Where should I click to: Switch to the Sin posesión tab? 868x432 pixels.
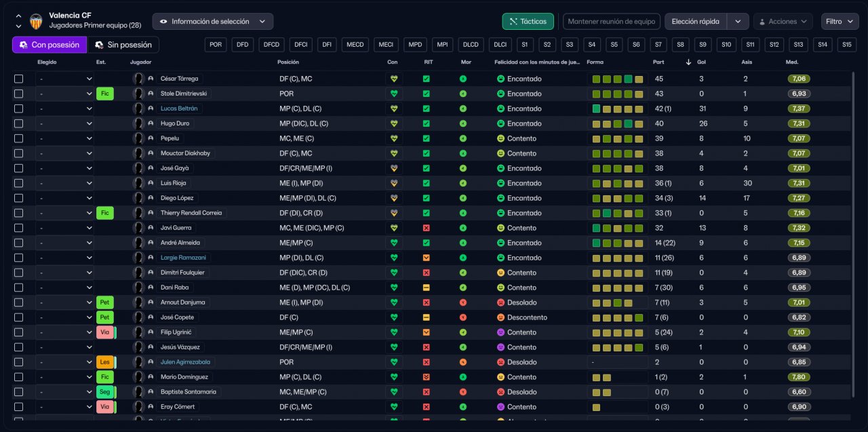pos(123,45)
